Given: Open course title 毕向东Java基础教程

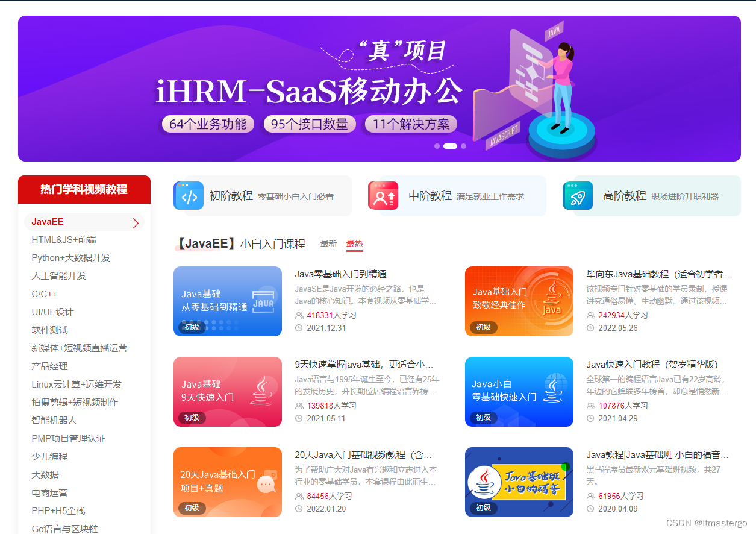Looking at the screenshot, I should 659,274.
